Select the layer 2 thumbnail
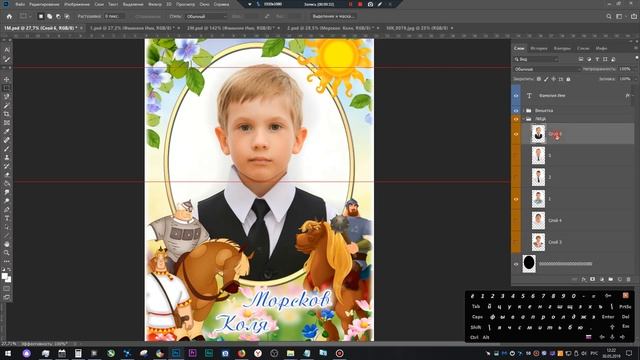The height and width of the screenshot is (360, 640). (538, 177)
